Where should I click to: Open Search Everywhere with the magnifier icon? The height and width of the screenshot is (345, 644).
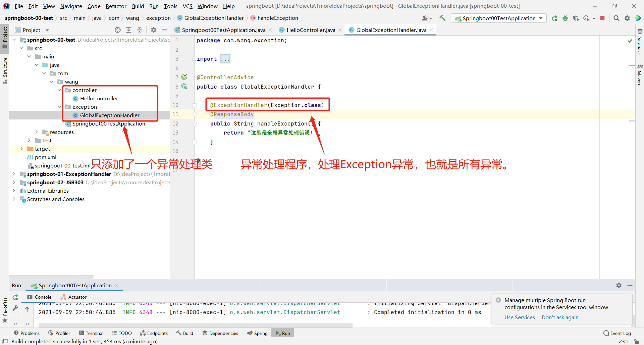coord(616,18)
